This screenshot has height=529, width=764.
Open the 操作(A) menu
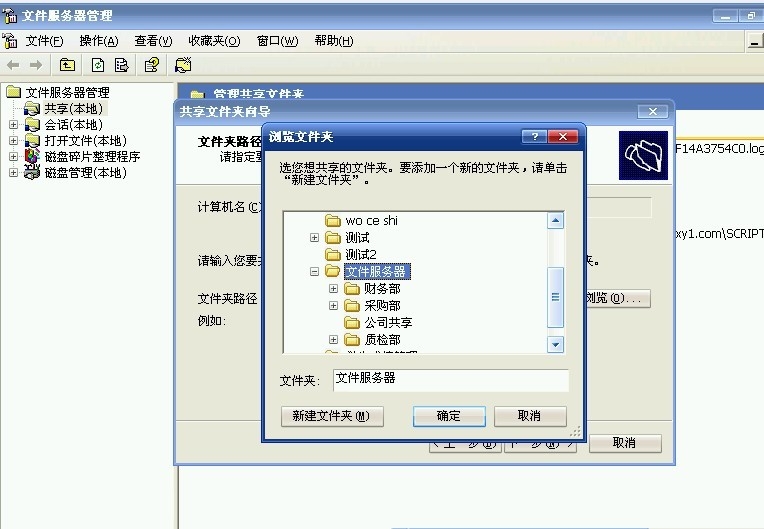(x=98, y=41)
